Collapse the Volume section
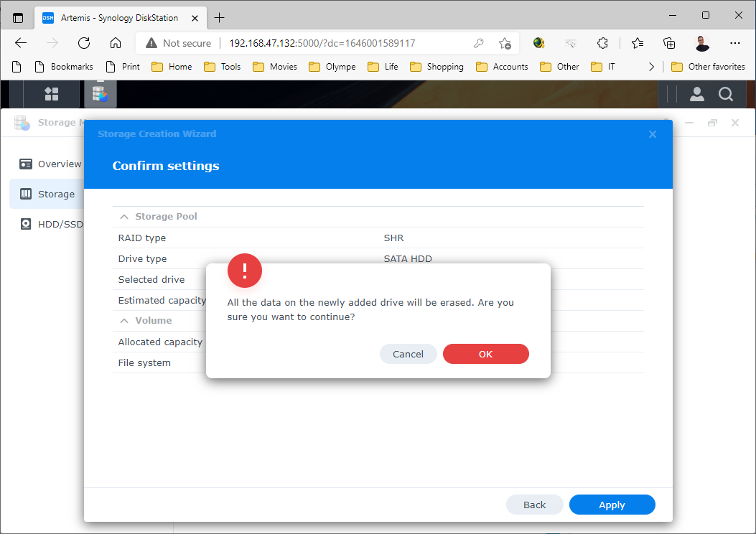756x534 pixels. tap(124, 321)
